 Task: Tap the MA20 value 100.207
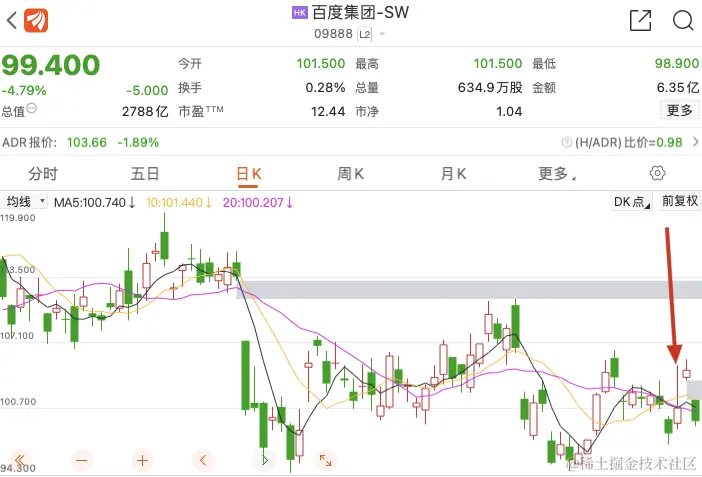coord(257,202)
